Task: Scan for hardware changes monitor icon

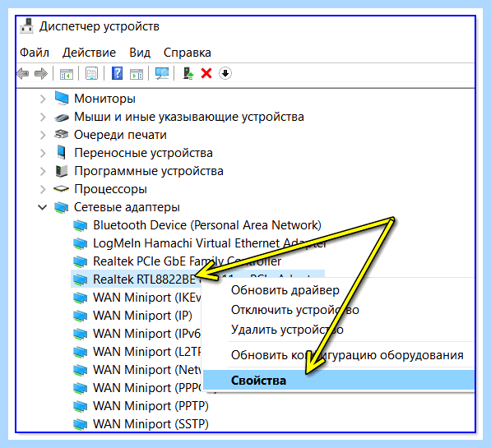Action: click(x=162, y=74)
